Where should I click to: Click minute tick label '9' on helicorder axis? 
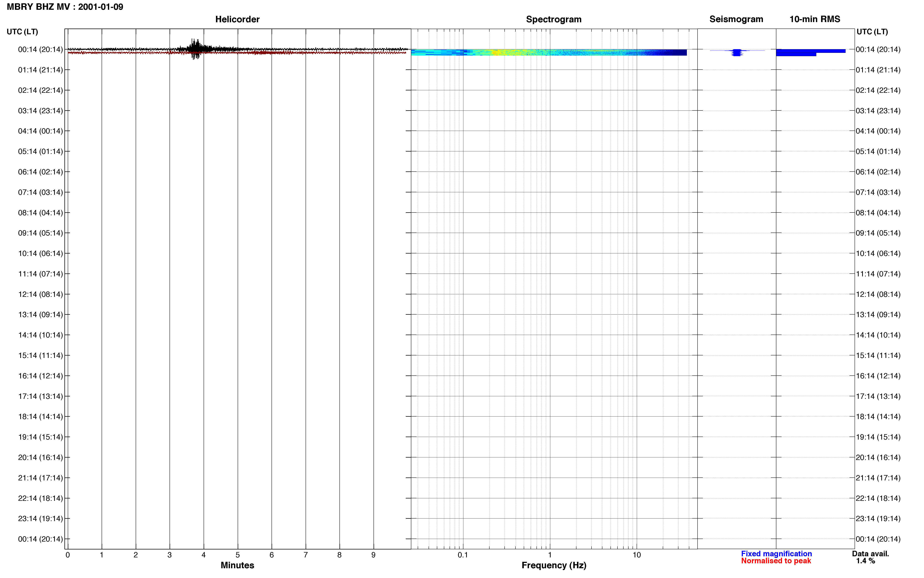pos(373,555)
